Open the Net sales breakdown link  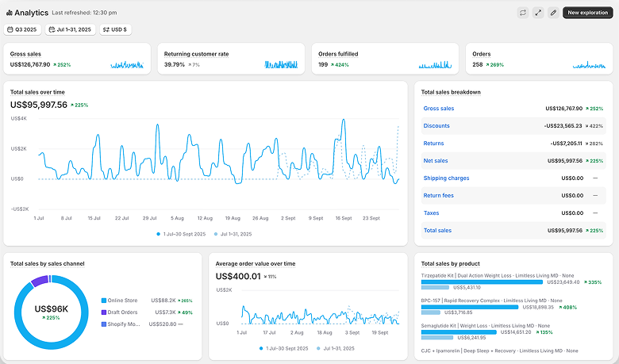click(436, 160)
